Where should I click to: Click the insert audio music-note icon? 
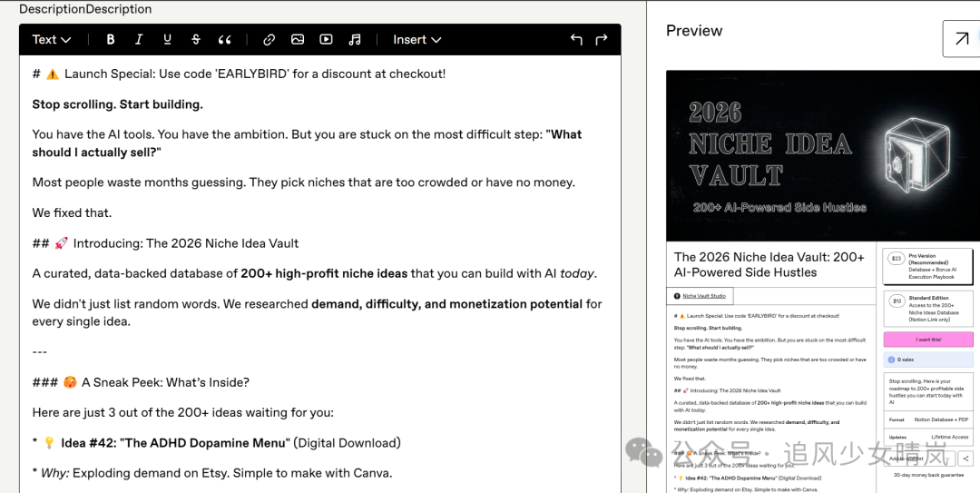coord(355,39)
